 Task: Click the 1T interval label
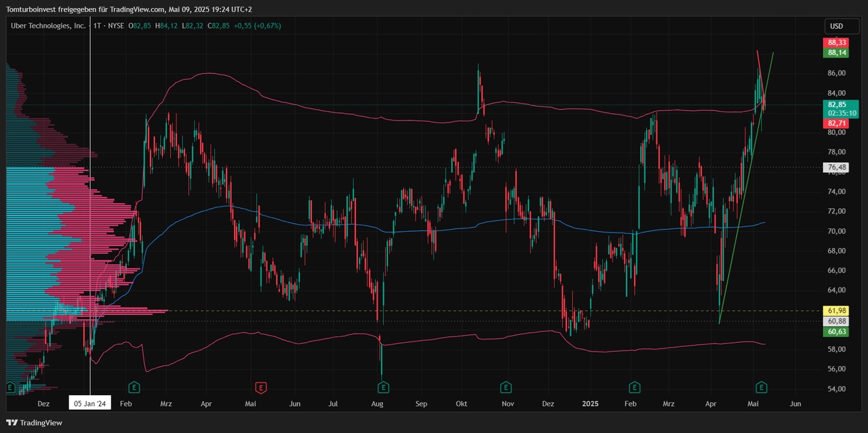pyautogui.click(x=98, y=26)
